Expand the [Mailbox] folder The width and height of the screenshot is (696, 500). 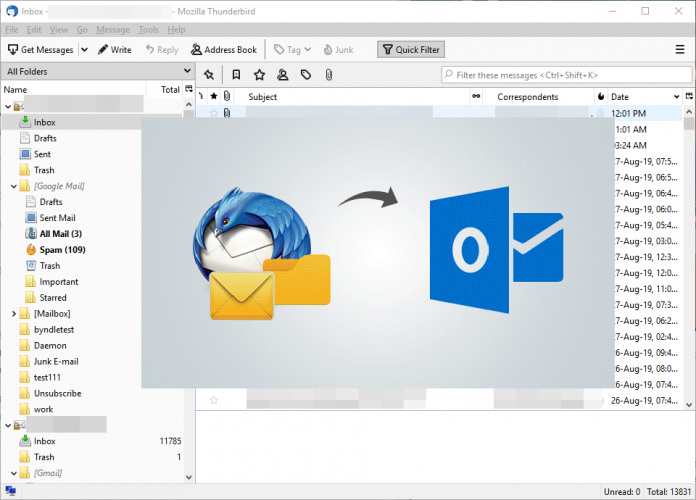click(x=14, y=313)
